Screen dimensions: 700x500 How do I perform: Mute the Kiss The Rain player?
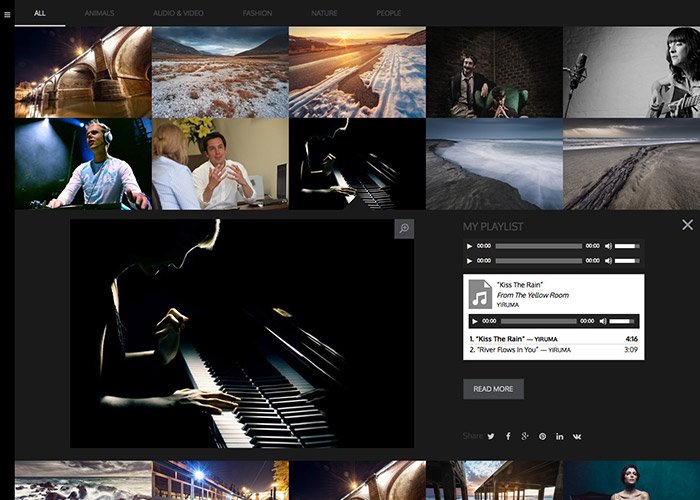pyautogui.click(x=603, y=321)
